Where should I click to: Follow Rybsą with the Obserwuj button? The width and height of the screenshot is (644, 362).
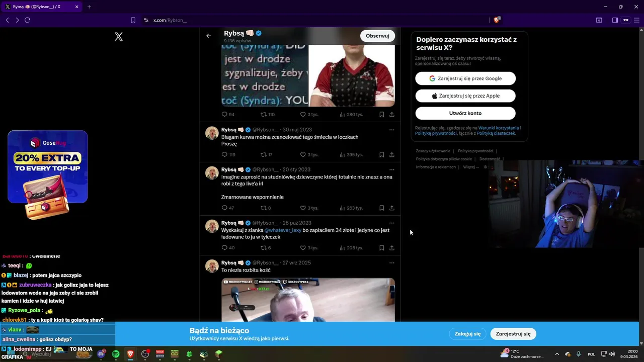377,36
